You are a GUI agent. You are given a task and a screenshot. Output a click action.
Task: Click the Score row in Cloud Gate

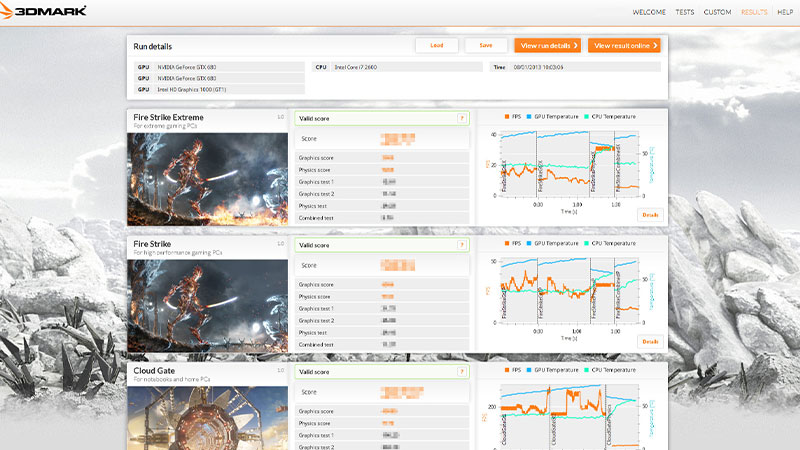[382, 392]
